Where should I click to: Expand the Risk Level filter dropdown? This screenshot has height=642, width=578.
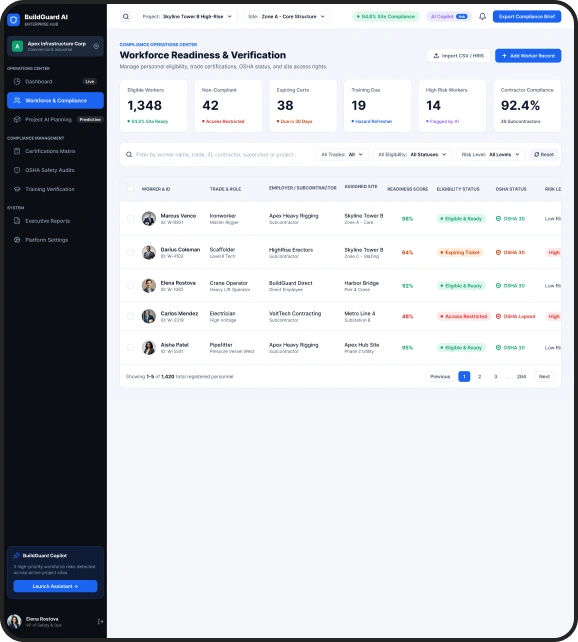pos(490,154)
